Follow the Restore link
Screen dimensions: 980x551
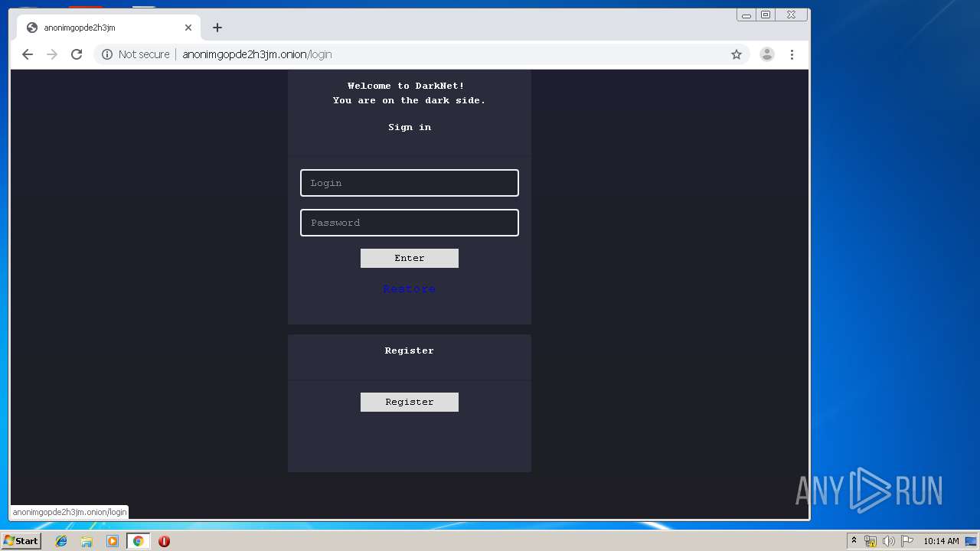(410, 289)
